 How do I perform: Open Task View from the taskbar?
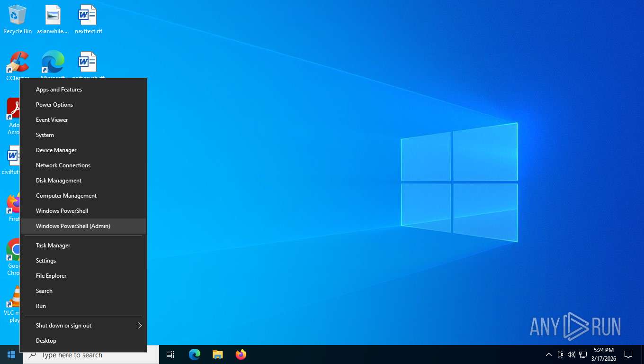point(170,355)
